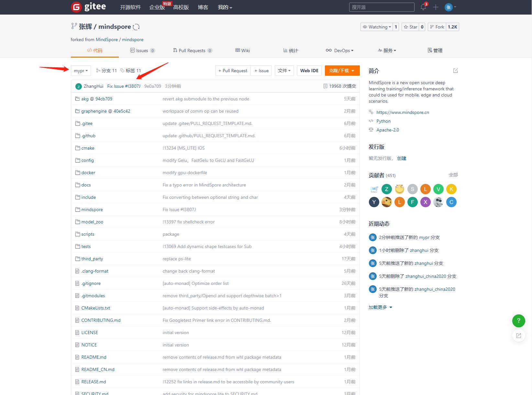532x395 pixels.
Task: Expand the 我的 menu in header
Action: pyautogui.click(x=225, y=7)
